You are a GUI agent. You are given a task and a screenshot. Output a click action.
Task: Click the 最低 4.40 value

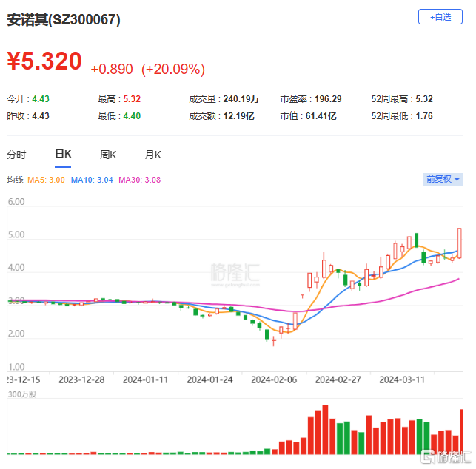(x=132, y=116)
